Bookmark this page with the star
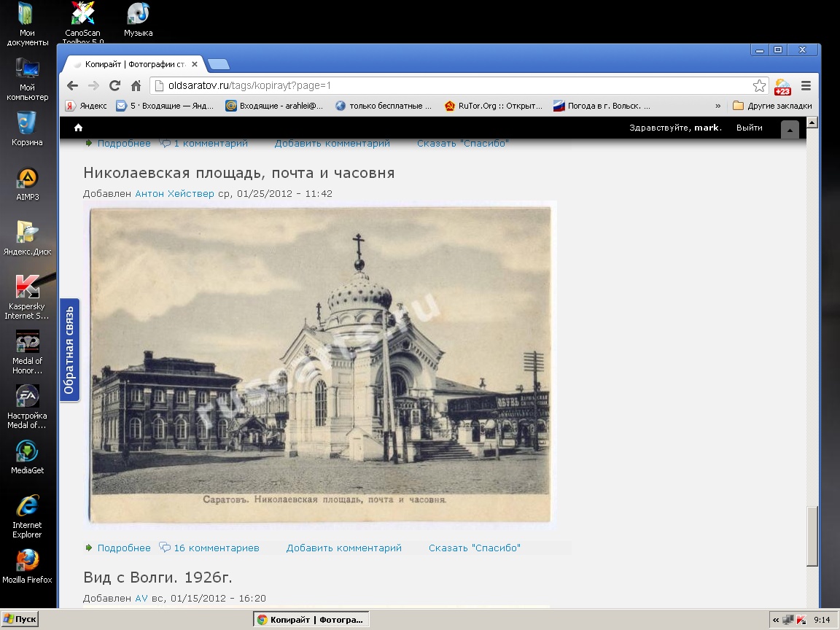This screenshot has height=630, width=840. [x=759, y=86]
